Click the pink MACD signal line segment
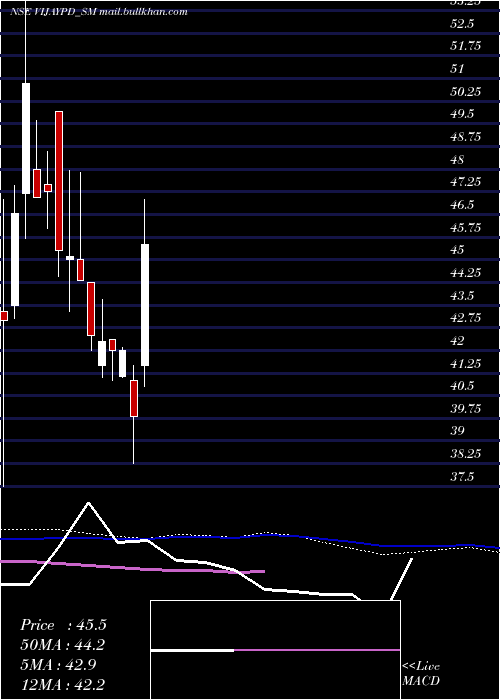 [317, 650]
